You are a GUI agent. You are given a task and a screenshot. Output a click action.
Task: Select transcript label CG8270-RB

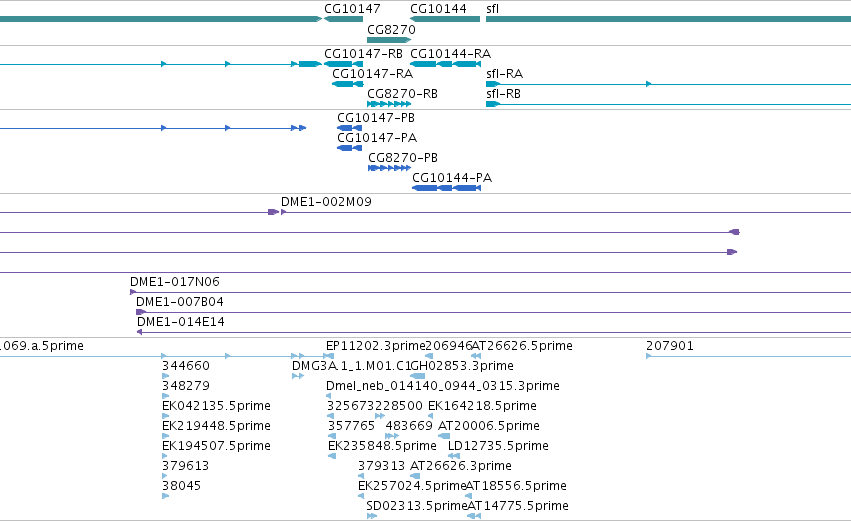(x=402, y=94)
